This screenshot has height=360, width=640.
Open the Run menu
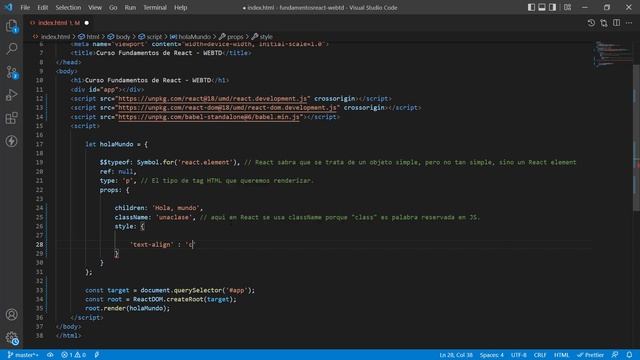tap(130, 7)
